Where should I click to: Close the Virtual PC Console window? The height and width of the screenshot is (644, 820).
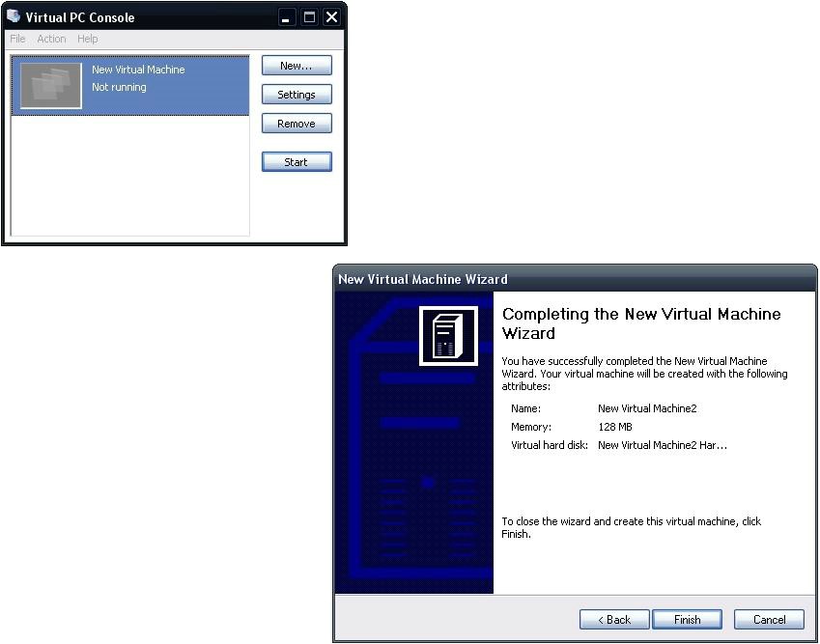[331, 17]
